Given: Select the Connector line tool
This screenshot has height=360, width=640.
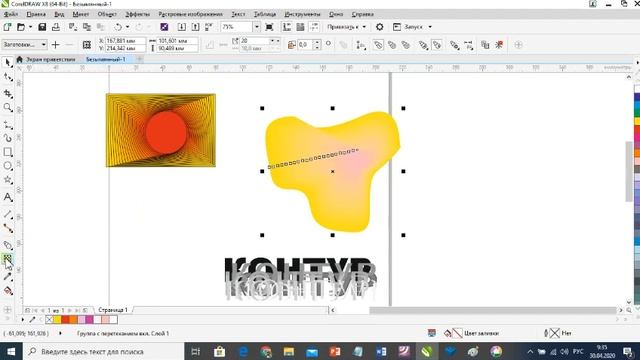Looking at the screenshot, I should click(x=8, y=228).
